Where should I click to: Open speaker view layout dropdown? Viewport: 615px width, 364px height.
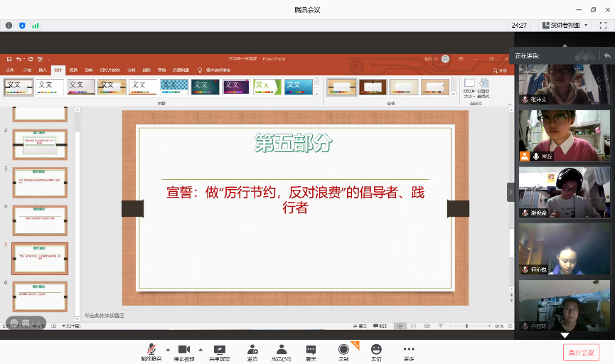[x=565, y=25]
